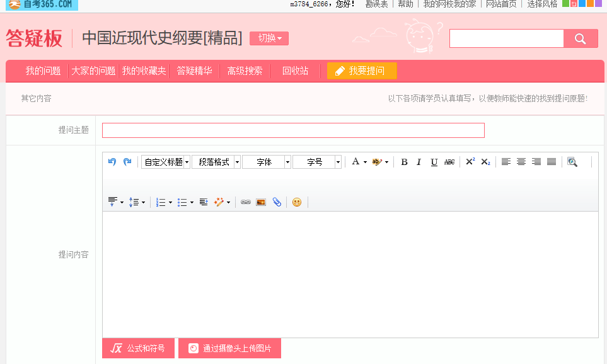Open the 答疑精华 tab
Image resolution: width=607 pixels, height=364 pixels.
point(194,71)
